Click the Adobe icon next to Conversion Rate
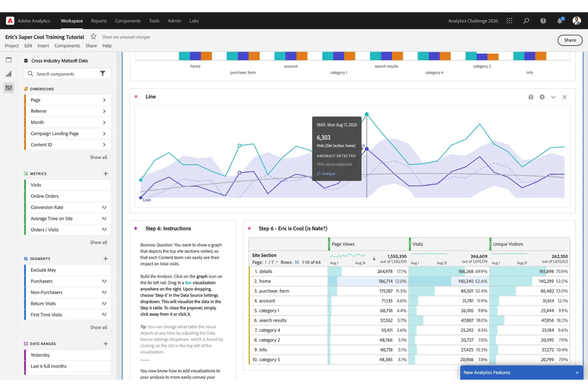 (104, 207)
